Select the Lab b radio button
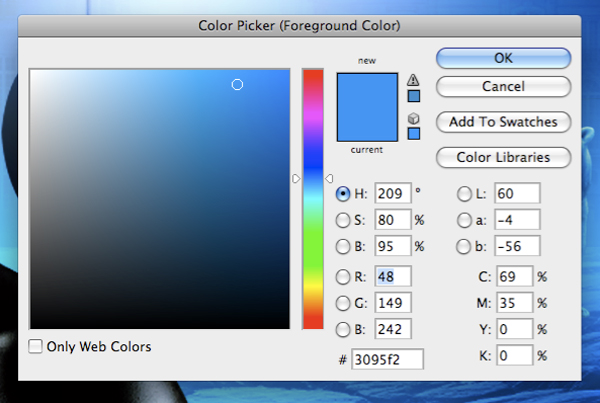 pyautogui.click(x=464, y=246)
